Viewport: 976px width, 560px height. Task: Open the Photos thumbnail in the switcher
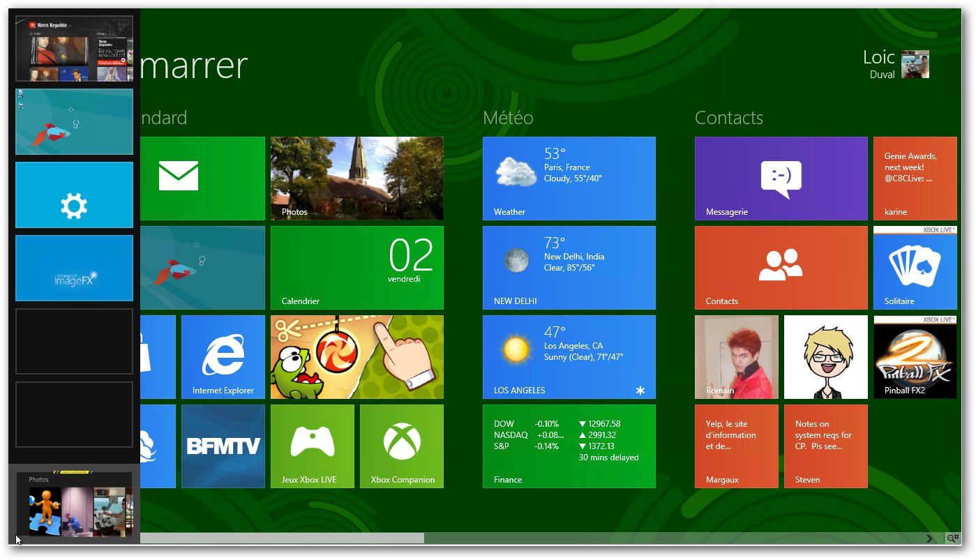[x=74, y=504]
